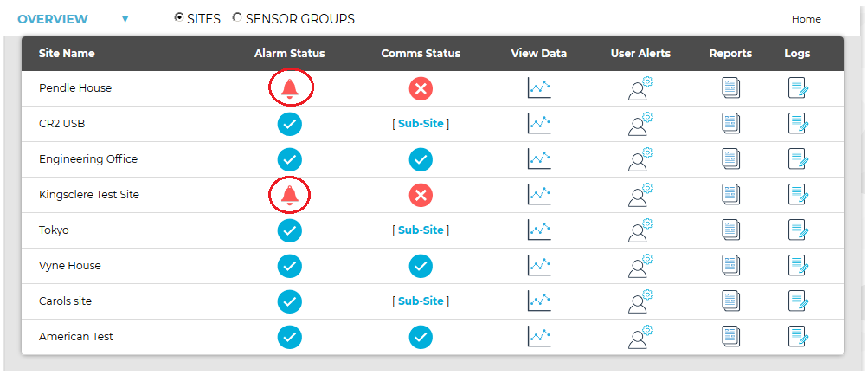Open View Data graph for Carols site
This screenshot has height=375, width=868.
[539, 301]
